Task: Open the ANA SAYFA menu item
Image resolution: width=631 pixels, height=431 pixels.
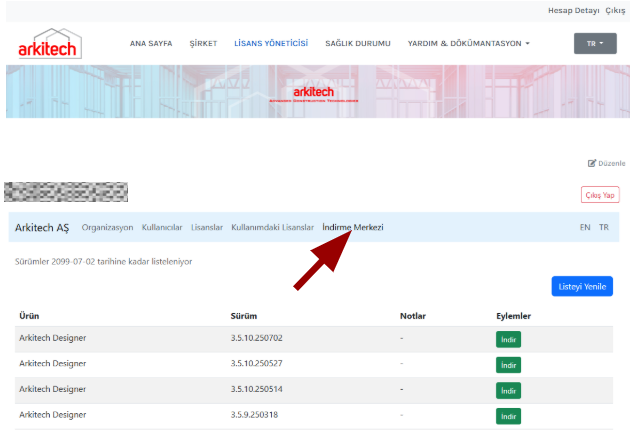Action: pos(151,43)
